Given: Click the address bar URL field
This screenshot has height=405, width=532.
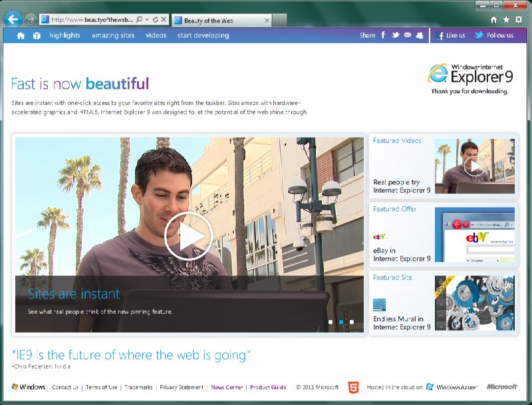Looking at the screenshot, I should [x=91, y=20].
